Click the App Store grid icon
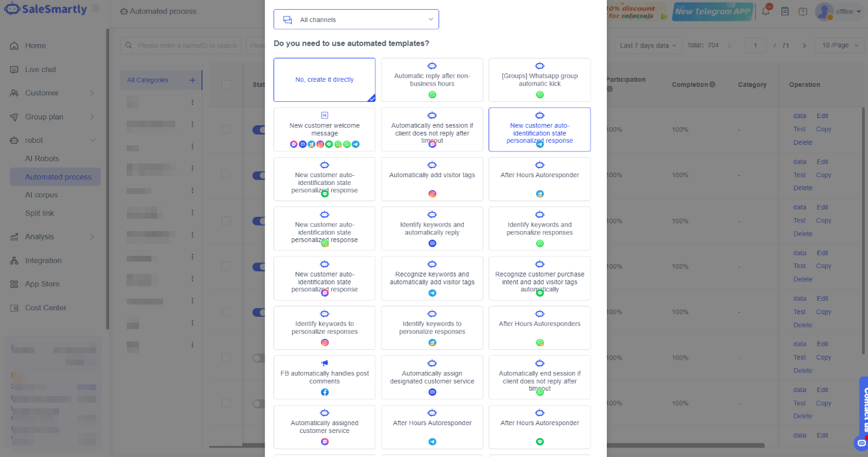This screenshot has width=868, height=457. tap(14, 284)
